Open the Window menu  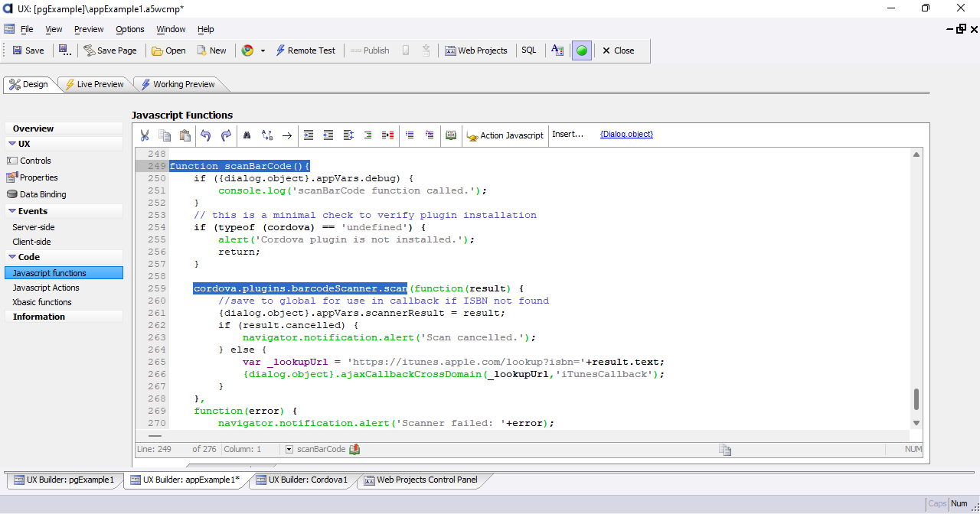[x=171, y=29]
